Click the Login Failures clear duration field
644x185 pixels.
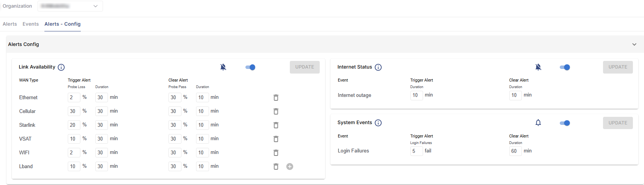[x=515, y=151]
